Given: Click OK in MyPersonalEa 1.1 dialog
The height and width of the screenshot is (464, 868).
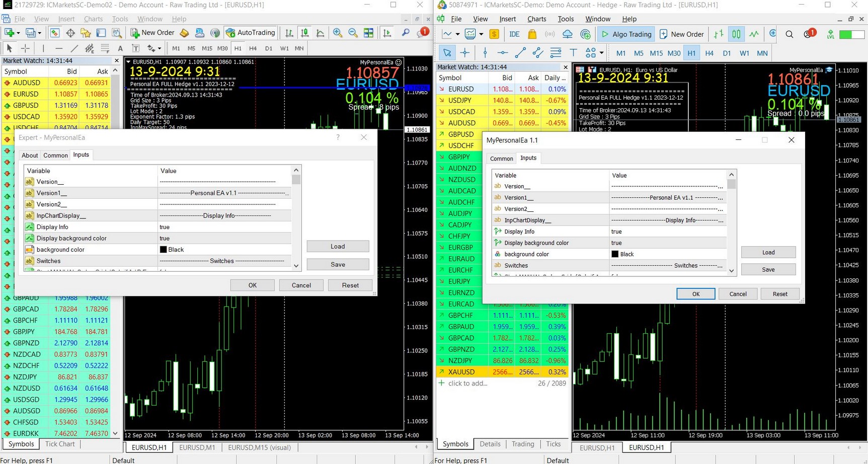Looking at the screenshot, I should (695, 294).
